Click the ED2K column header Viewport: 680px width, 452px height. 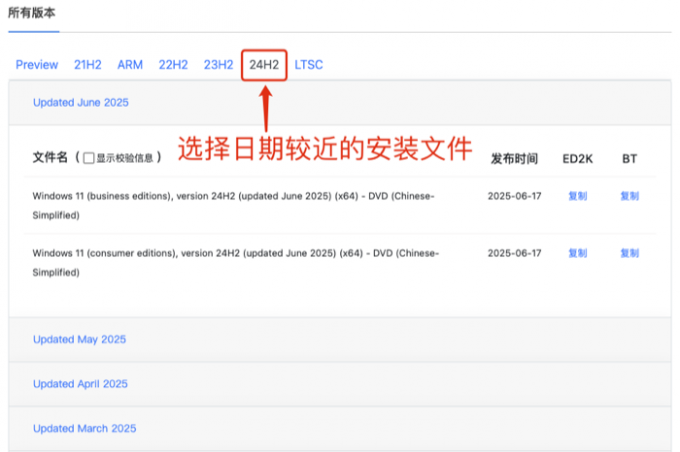pos(578,159)
